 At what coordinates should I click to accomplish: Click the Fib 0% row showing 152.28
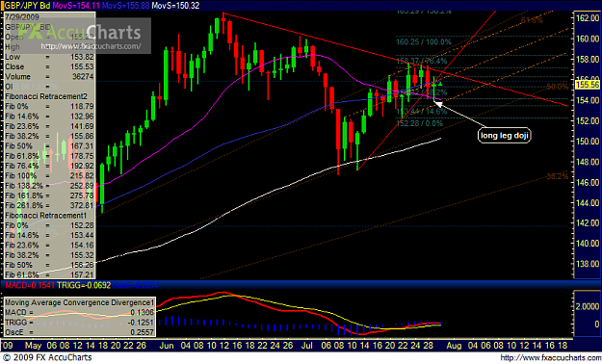point(49,225)
